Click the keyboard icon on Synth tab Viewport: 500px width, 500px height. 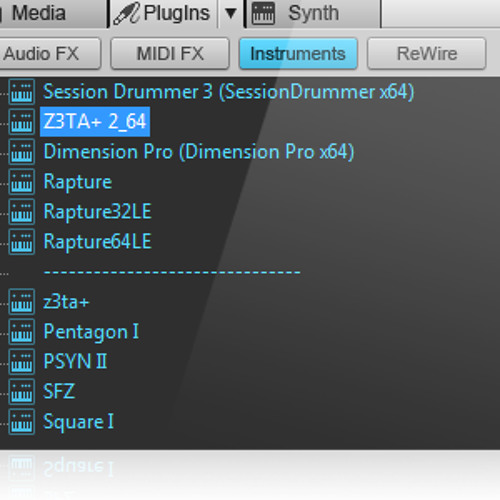coord(263,14)
